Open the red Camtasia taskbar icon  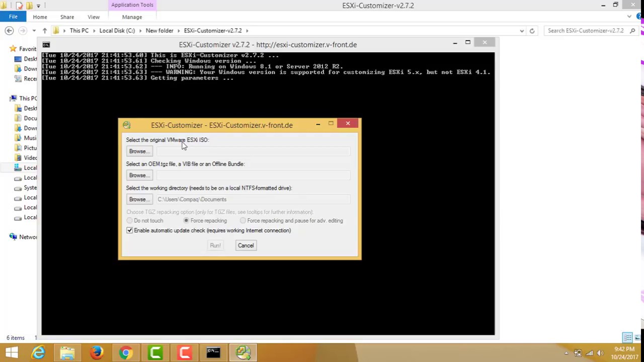[x=184, y=353]
